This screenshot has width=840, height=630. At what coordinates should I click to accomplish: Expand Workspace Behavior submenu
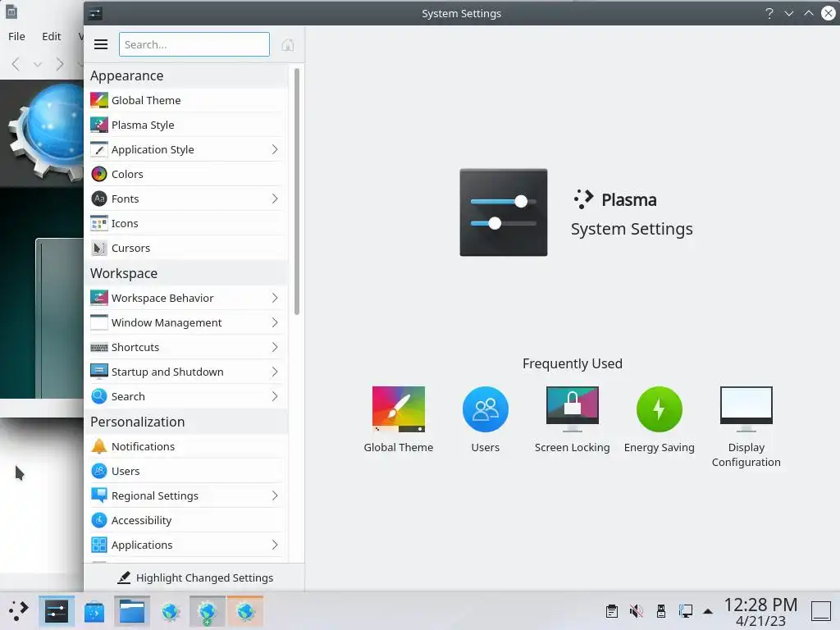(274, 298)
